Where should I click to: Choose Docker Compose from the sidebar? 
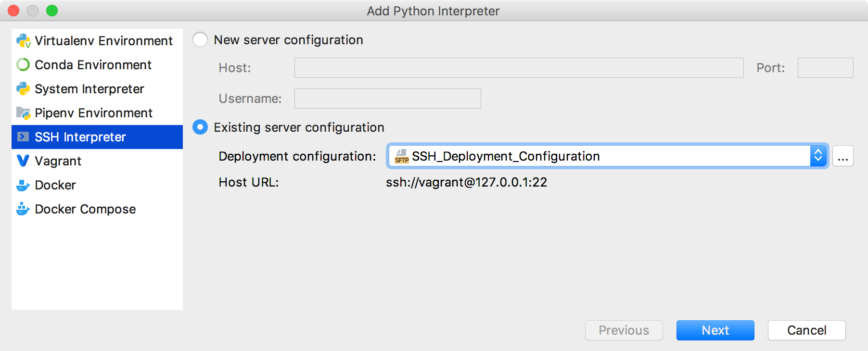85,209
